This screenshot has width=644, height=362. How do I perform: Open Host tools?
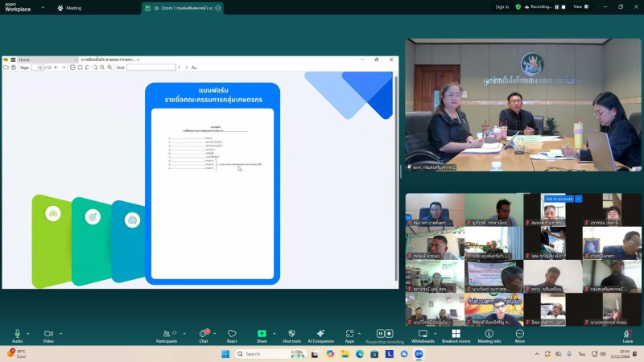[x=291, y=334]
